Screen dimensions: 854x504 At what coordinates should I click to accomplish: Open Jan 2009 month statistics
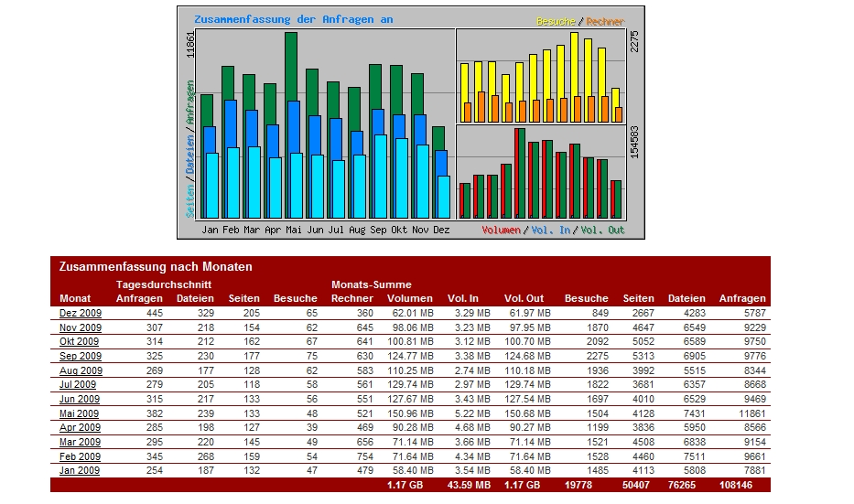[80, 470]
